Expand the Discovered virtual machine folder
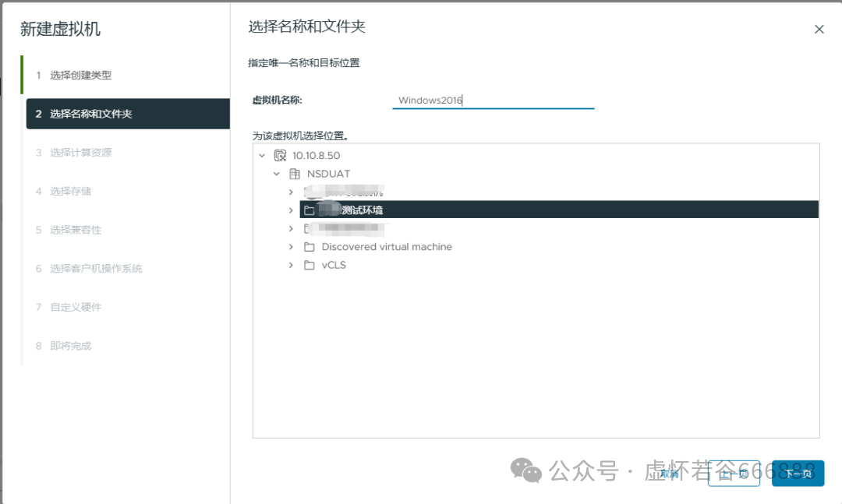The height and width of the screenshot is (504, 842). (x=291, y=247)
